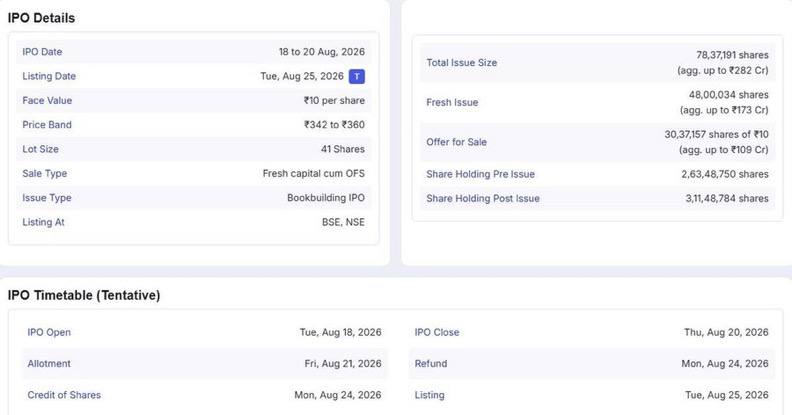
Task: Select Bookbuilding IPO issue type value
Action: 326,197
